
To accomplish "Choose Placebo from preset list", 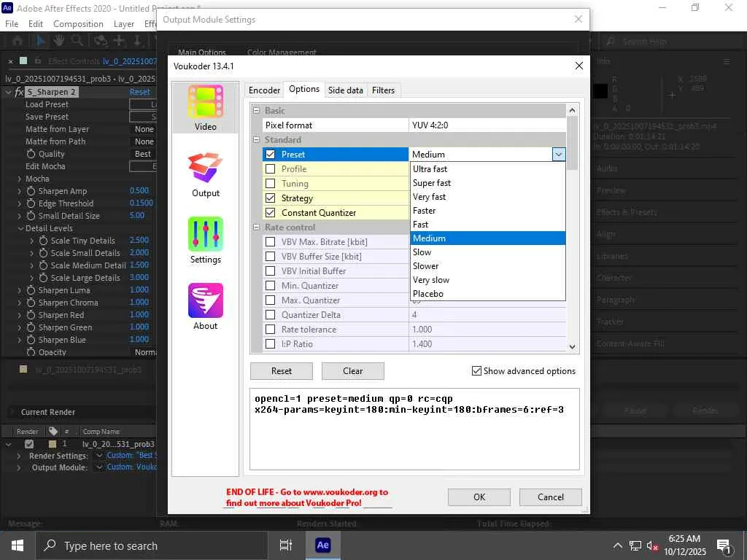I will pyautogui.click(x=488, y=294).
